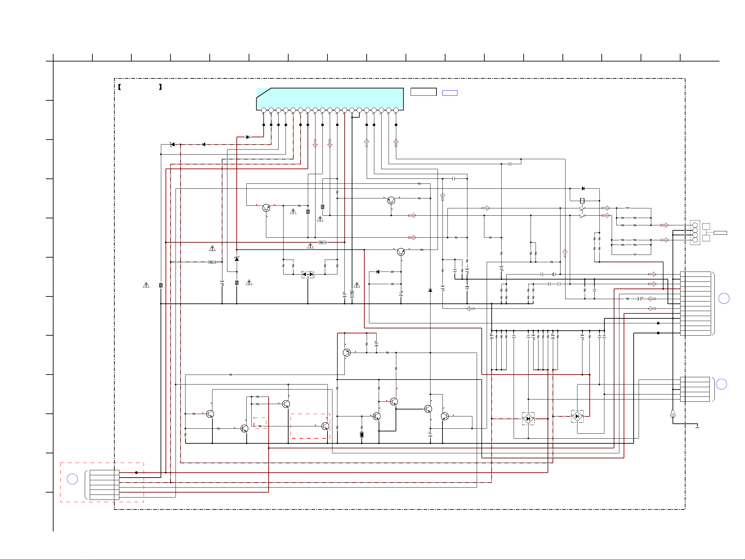Select the four-circle terminal connector at upper right

point(695,232)
